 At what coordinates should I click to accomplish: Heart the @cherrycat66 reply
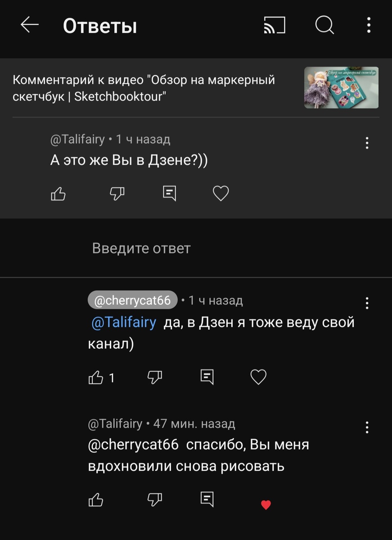coord(258,377)
